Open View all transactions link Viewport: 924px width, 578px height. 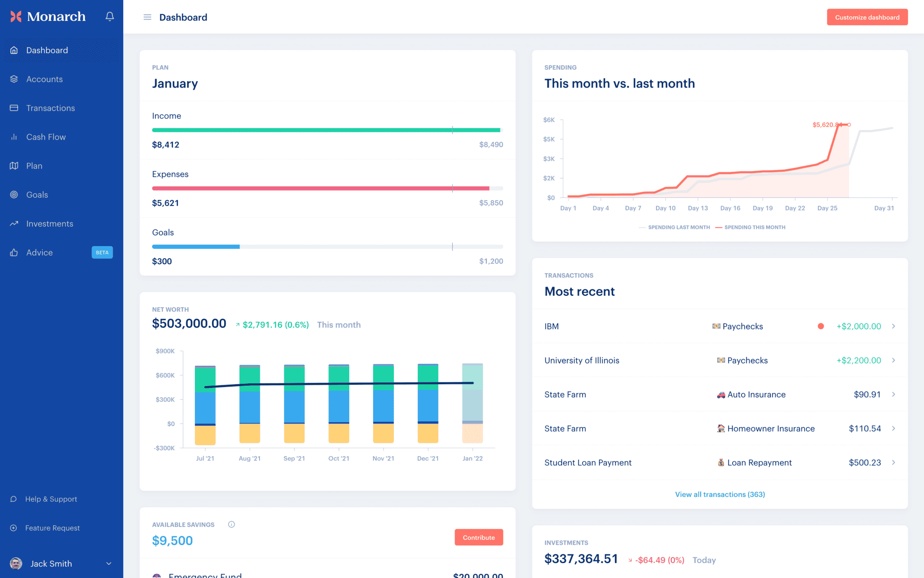(x=720, y=494)
